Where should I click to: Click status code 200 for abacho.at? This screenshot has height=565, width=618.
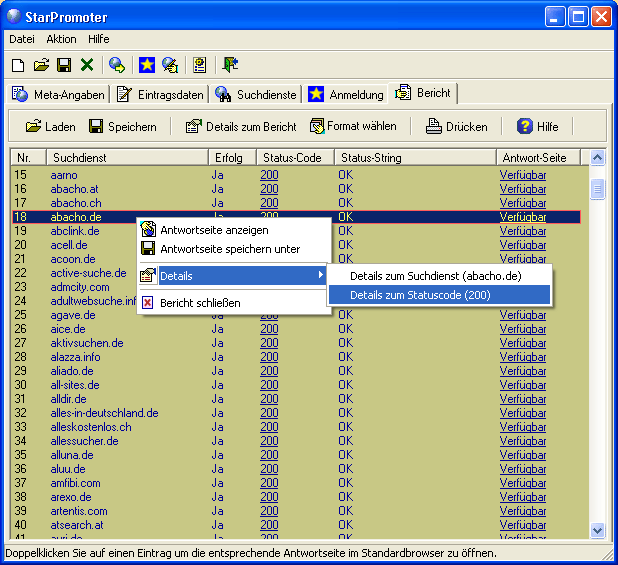[x=269, y=189]
